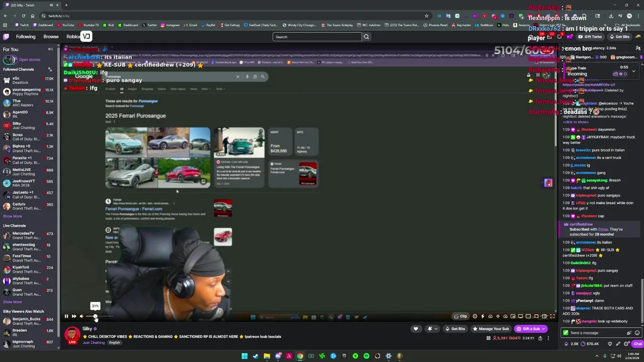
Task: Open yourragegaming channel in sidebar
Action: (29, 92)
